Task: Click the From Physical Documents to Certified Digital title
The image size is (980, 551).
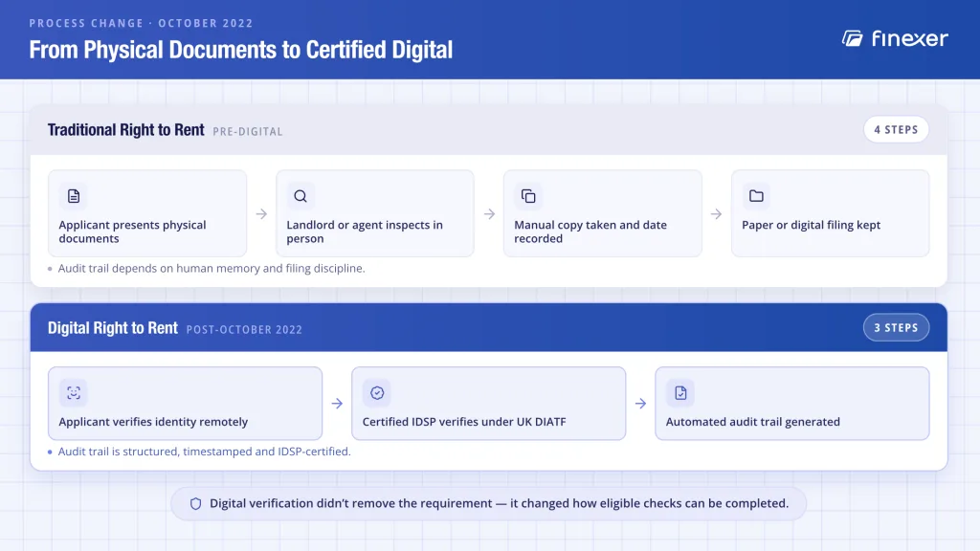Action: (240, 50)
